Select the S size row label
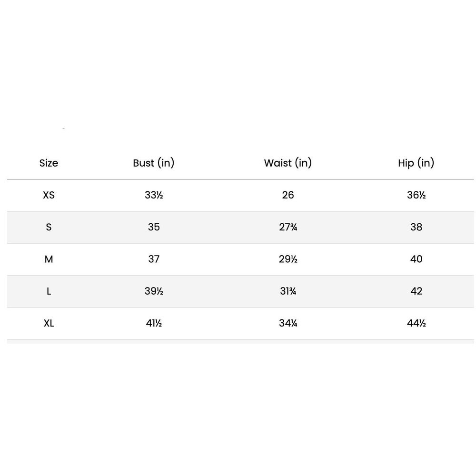Screen dimensions: 476x476 (49, 227)
